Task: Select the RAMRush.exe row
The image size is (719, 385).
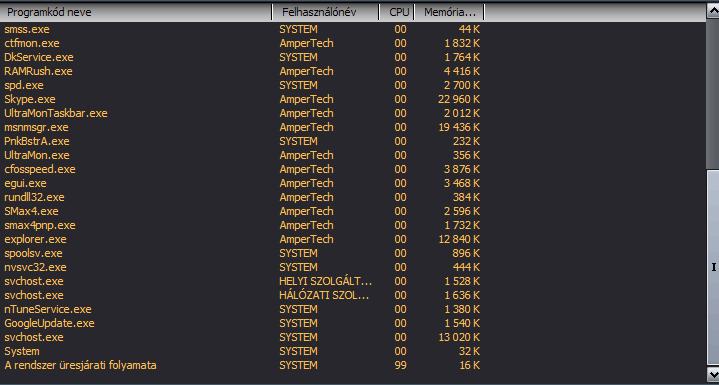Action: tap(352, 71)
